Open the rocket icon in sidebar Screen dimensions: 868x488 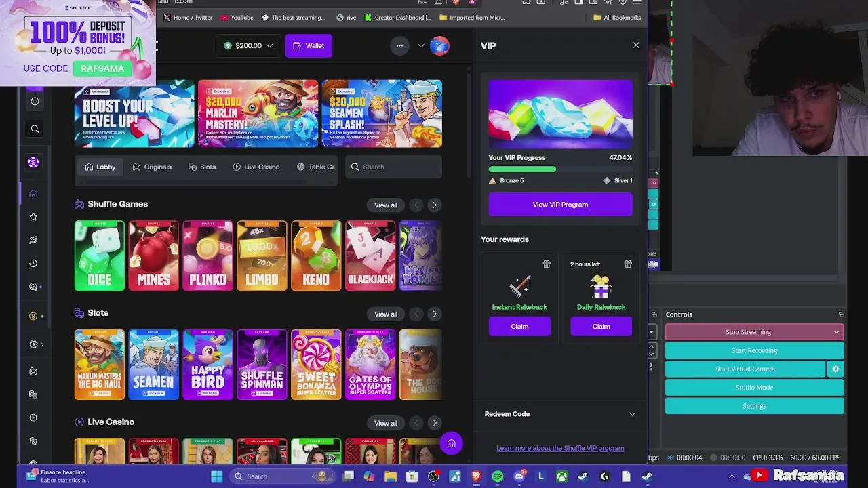click(x=33, y=240)
